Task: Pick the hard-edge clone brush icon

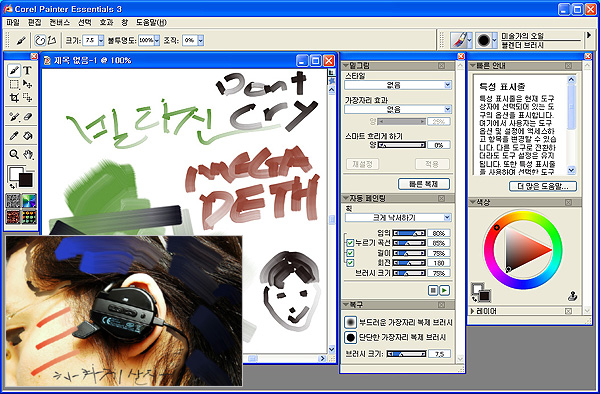Action: click(350, 337)
